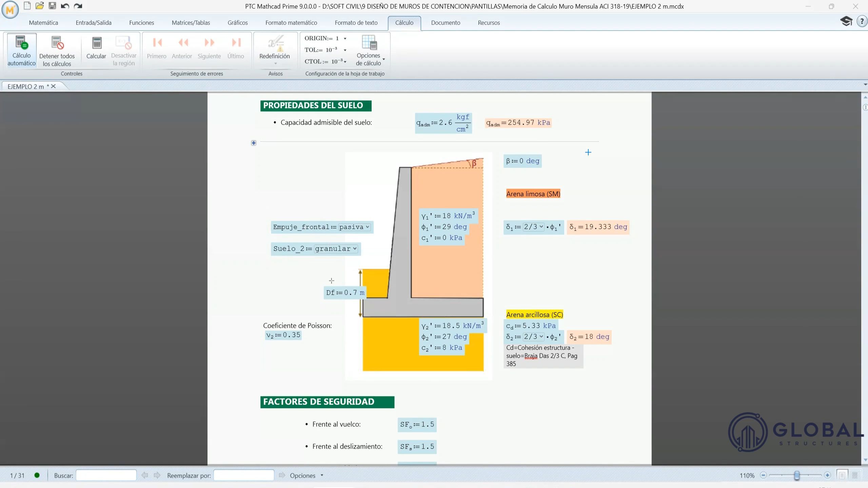Click the undo arrow icon

click(65, 6)
